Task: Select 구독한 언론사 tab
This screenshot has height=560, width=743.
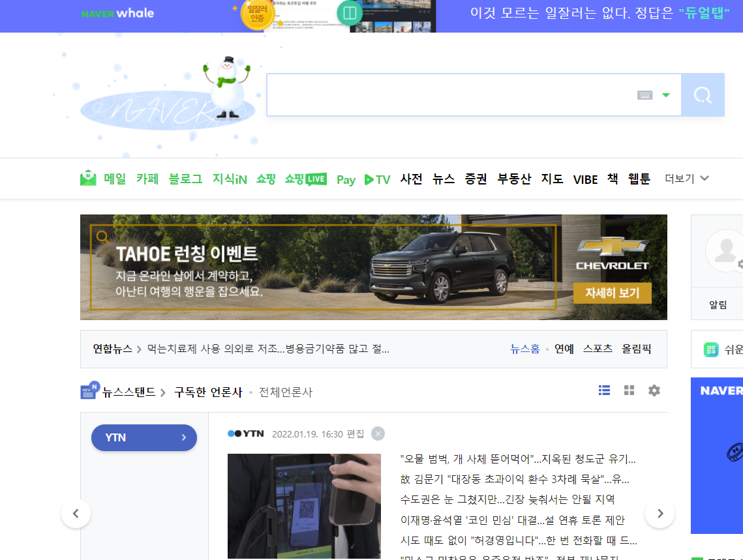Action: (208, 392)
